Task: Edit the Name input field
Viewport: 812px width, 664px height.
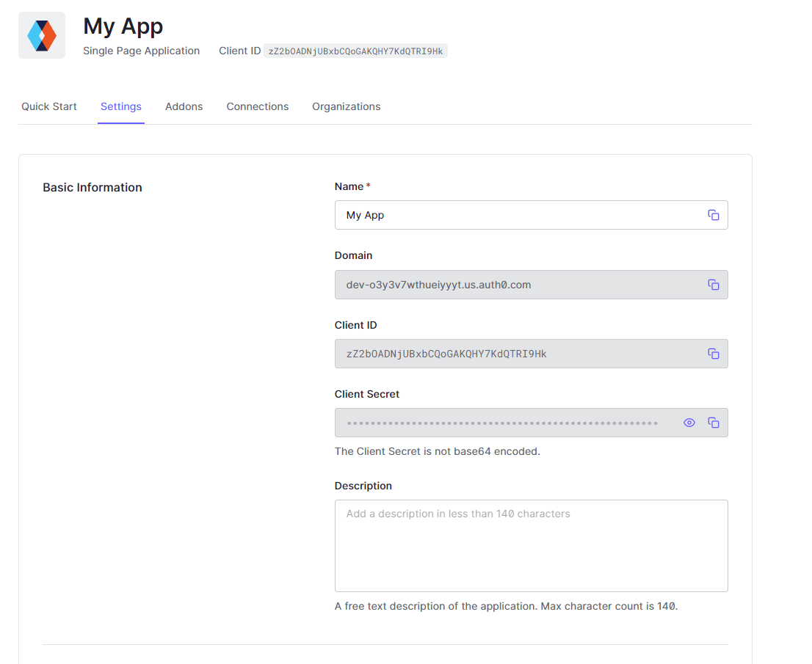Action: (x=514, y=214)
